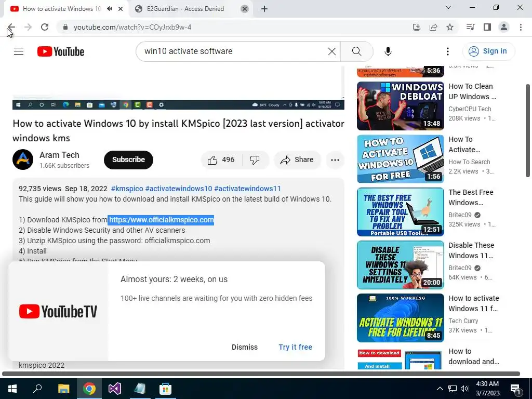Screen dimensions: 532x399
Task: Open Visual Studio from taskbar
Action: pyautogui.click(x=115, y=389)
